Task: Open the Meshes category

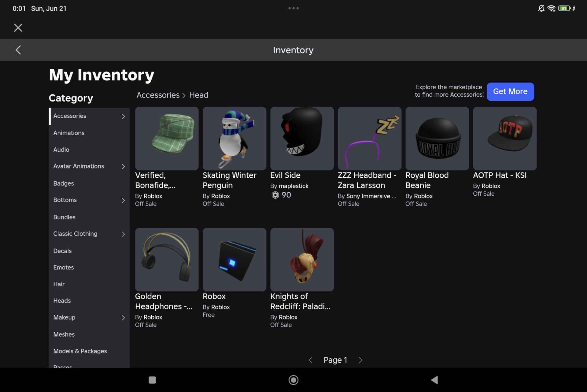Action: pyautogui.click(x=89, y=335)
